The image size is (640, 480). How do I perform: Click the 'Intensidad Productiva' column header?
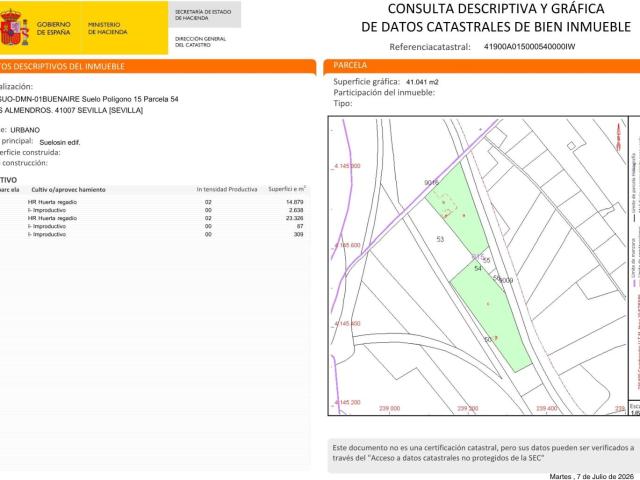[227, 189]
